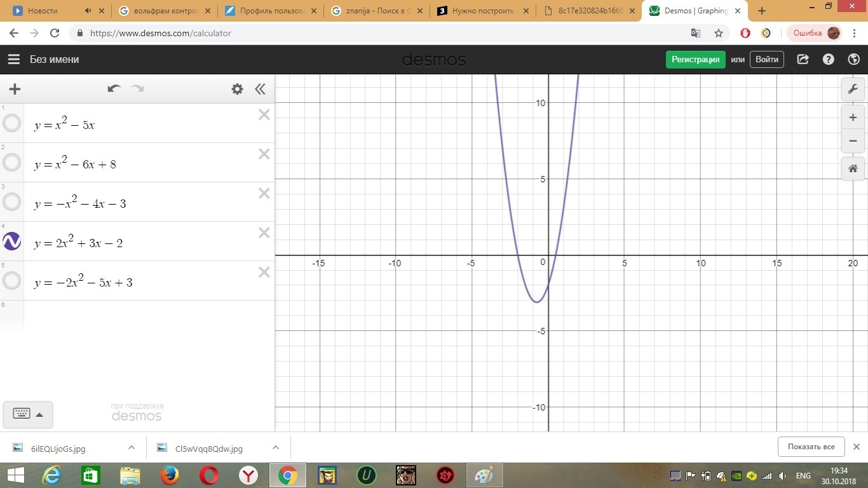Close the Desmos browser tab
868x488 pixels.
pyautogui.click(x=737, y=11)
